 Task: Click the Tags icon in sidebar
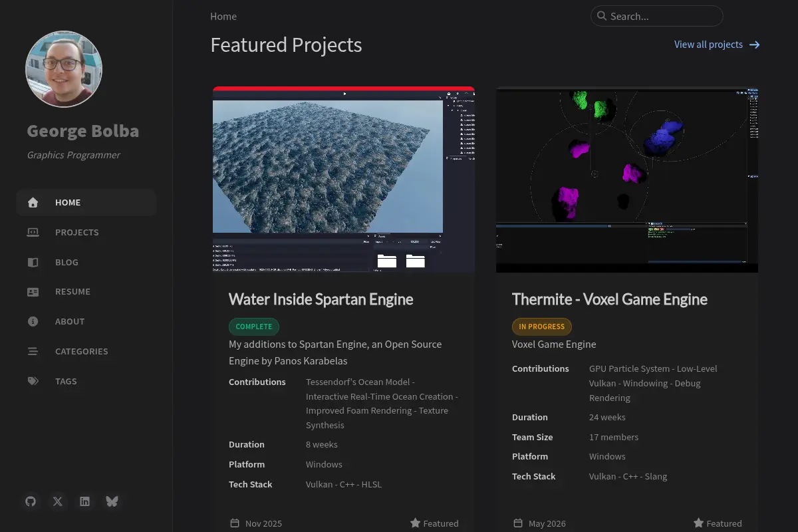33,381
